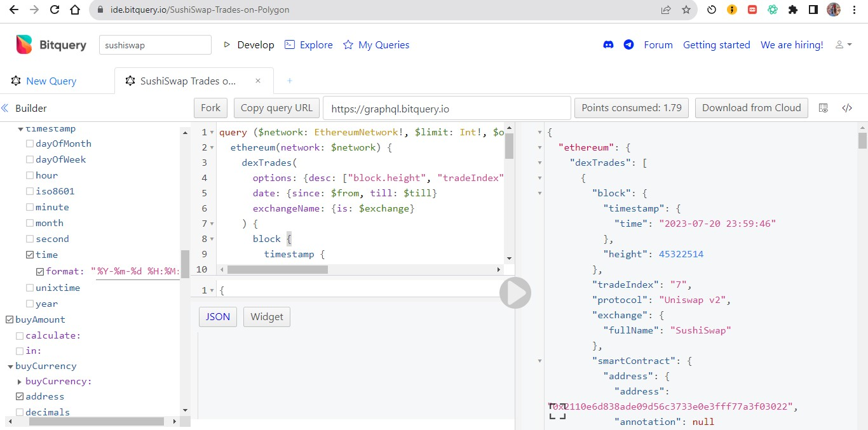
Task: Run the query with the play button
Action: point(515,293)
